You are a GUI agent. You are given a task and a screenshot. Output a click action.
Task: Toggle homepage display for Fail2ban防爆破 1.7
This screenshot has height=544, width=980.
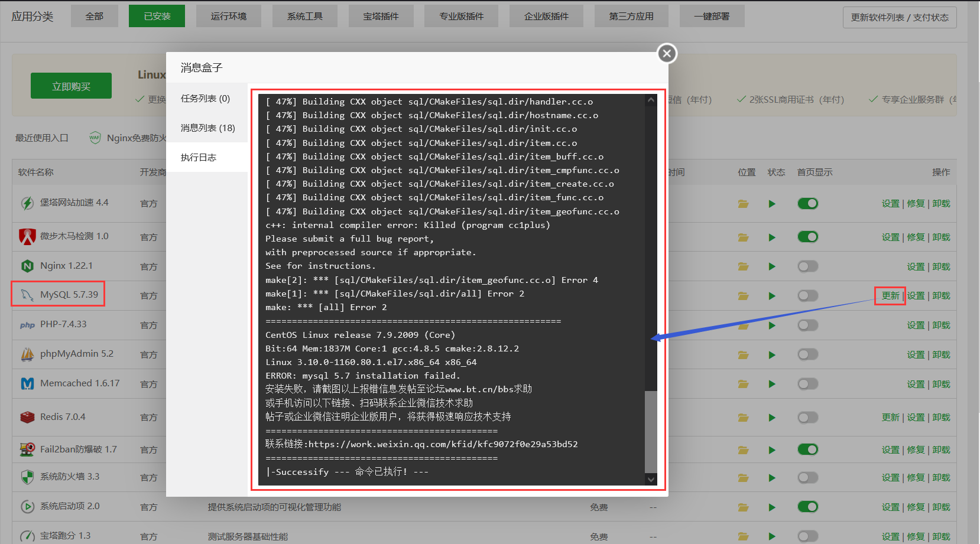click(807, 449)
